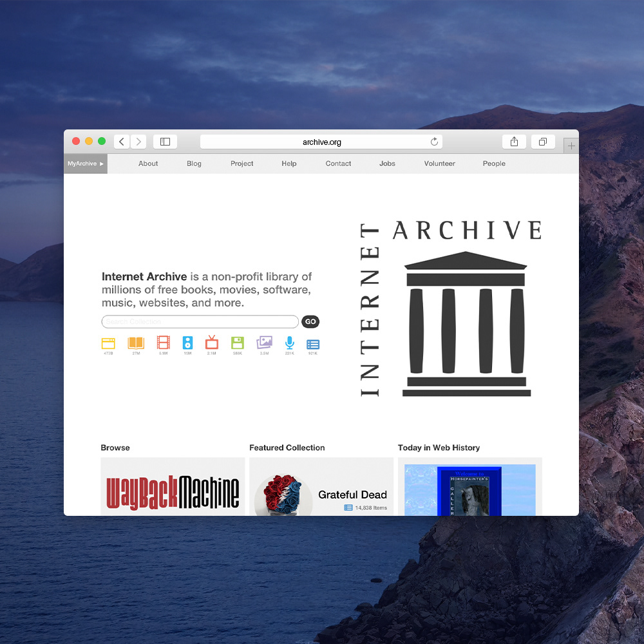Open the Grateful Dead collection title
The height and width of the screenshot is (644, 644).
pos(352,495)
